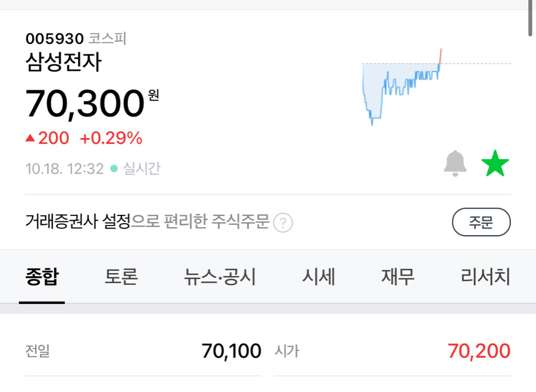
Task: Switch to the 재무 tab
Action: point(398,277)
